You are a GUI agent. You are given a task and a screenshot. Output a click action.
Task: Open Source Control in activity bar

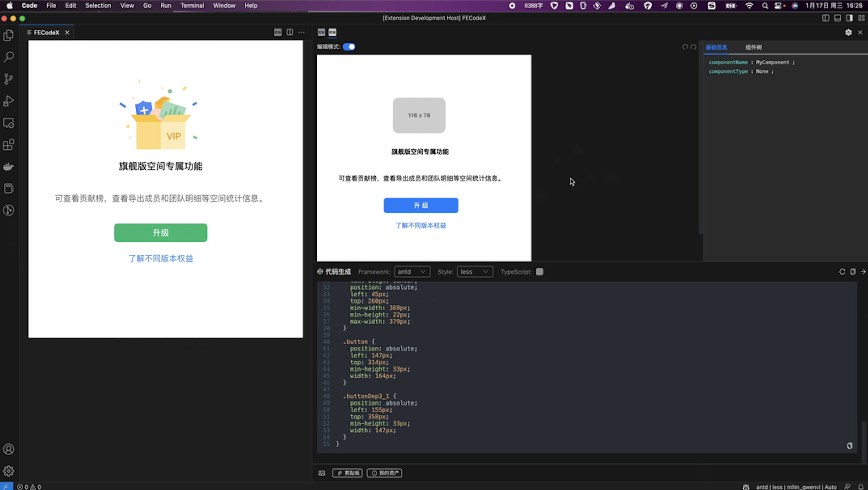pyautogui.click(x=9, y=79)
